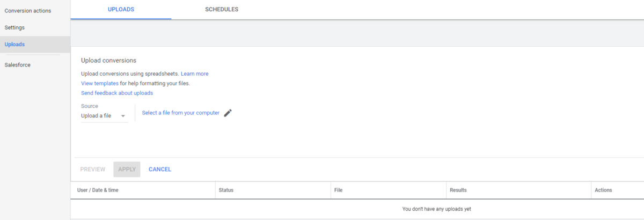
Task: Click the Status column header
Action: tap(226, 190)
